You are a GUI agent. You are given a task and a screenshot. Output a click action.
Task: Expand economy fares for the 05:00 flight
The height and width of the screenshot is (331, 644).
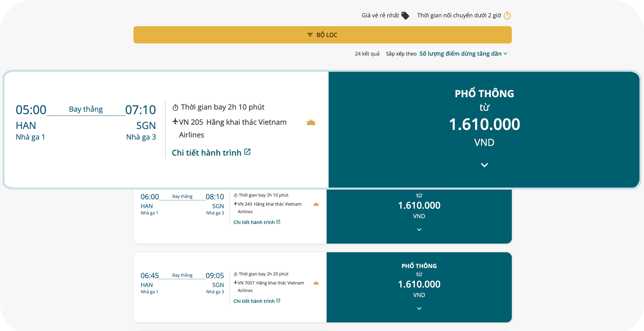point(484,165)
